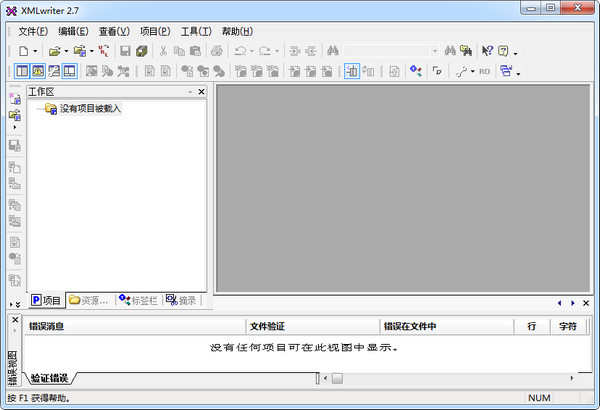Click the binoculars find icon left of search box
Viewport: 600px width, 410px height.
click(x=333, y=51)
